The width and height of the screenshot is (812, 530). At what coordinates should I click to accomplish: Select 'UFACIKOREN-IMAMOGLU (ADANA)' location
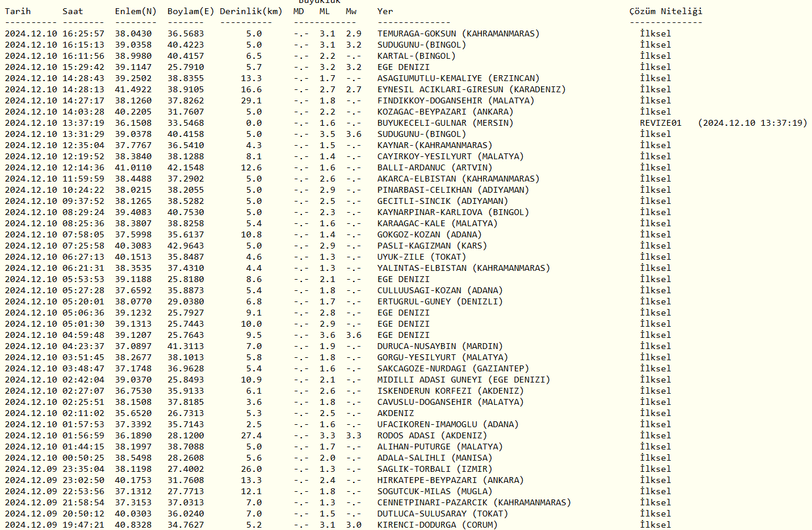448,424
